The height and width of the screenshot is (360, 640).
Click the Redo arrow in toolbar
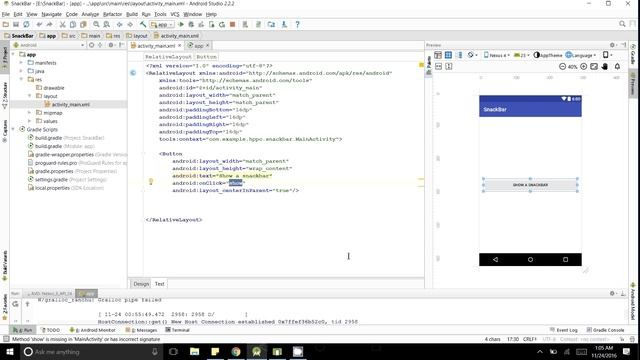pos(49,24)
